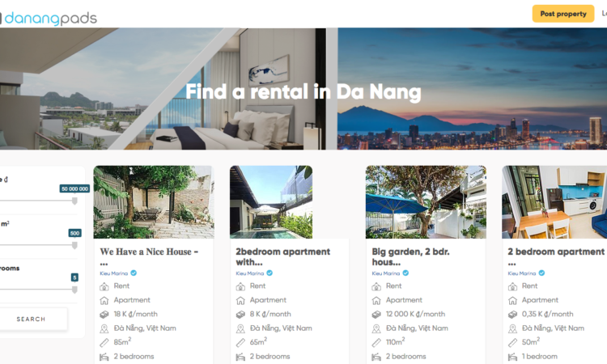Viewport: 607px width, 364px height.
Task: Click the 'Big garden, 2 bdr. hous...' title
Action: (410, 256)
